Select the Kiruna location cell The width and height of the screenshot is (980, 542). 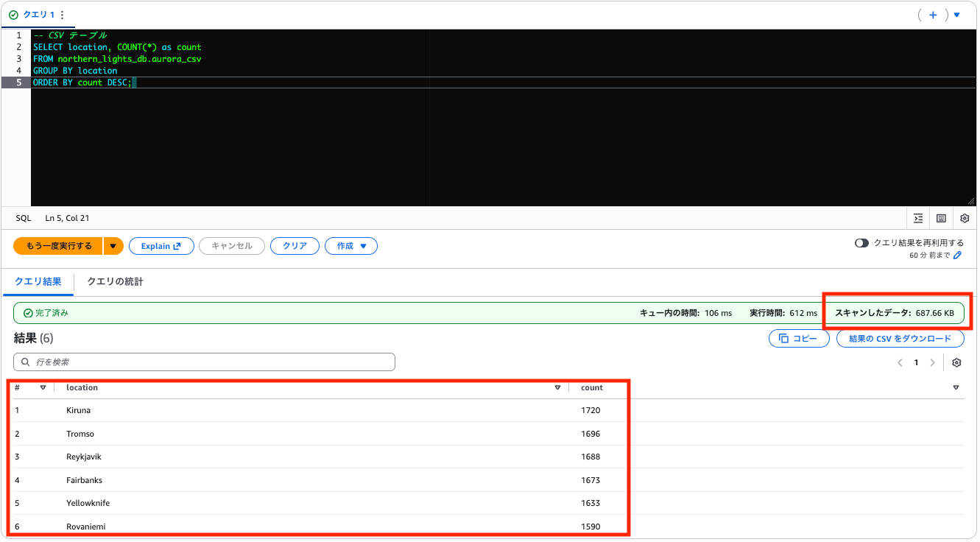click(x=79, y=410)
